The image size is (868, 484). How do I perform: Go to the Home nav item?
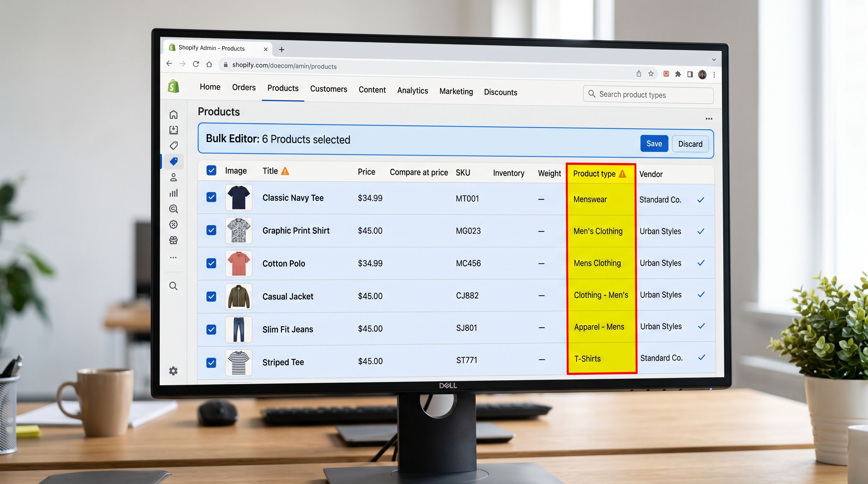pos(210,87)
